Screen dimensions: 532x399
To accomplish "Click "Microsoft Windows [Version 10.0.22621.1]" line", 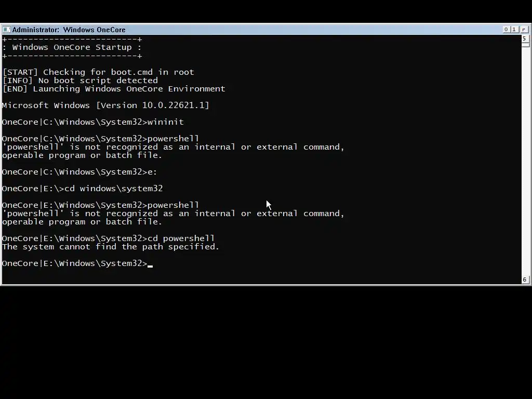I will pyautogui.click(x=105, y=105).
